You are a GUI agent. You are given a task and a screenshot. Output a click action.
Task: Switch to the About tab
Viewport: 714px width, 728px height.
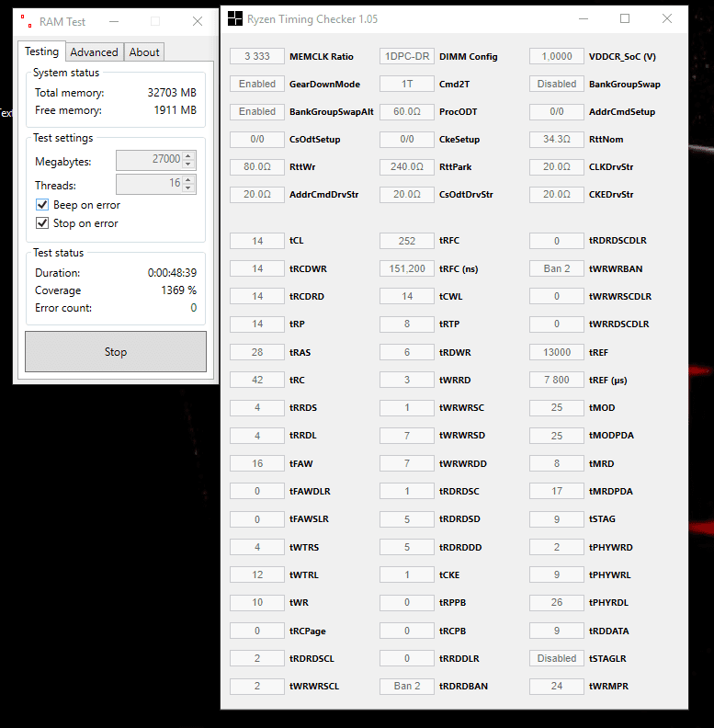coord(144,52)
